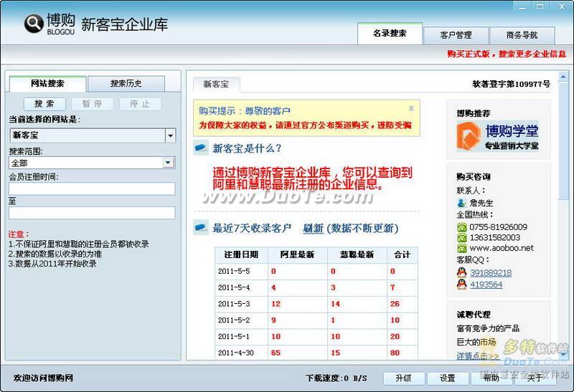Click the 搜索 button
Screen dimensions: 574x392
tap(44, 104)
